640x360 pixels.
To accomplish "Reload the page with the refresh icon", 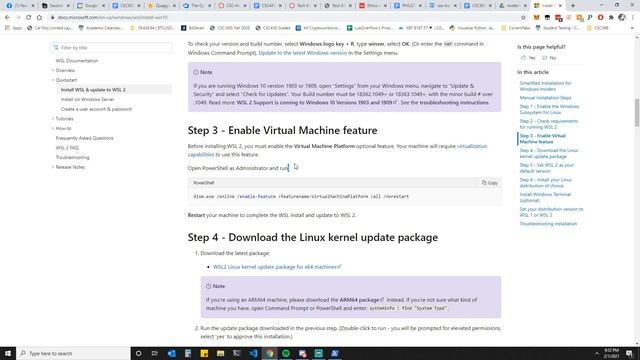I will click(28, 18).
